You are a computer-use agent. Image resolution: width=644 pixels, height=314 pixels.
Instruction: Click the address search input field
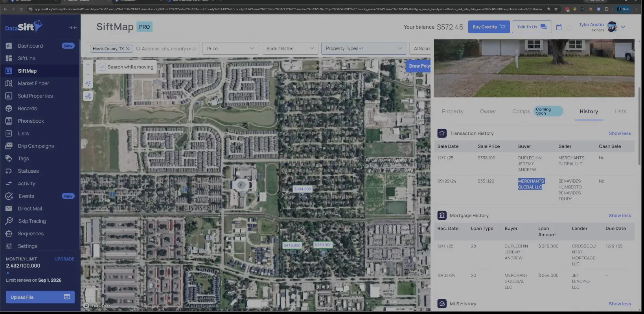click(x=169, y=49)
